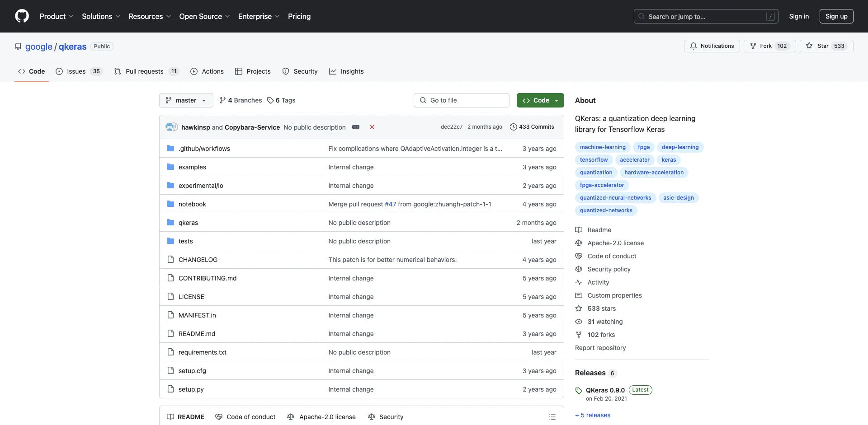Switch to the Insights tab
The height and width of the screenshot is (425, 868).
click(x=346, y=71)
